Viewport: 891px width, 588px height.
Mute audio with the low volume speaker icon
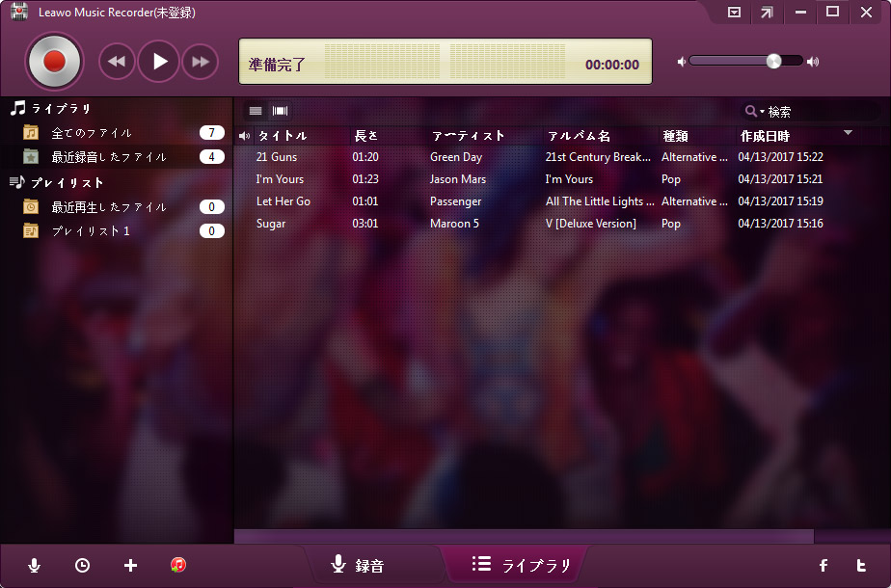tap(682, 62)
